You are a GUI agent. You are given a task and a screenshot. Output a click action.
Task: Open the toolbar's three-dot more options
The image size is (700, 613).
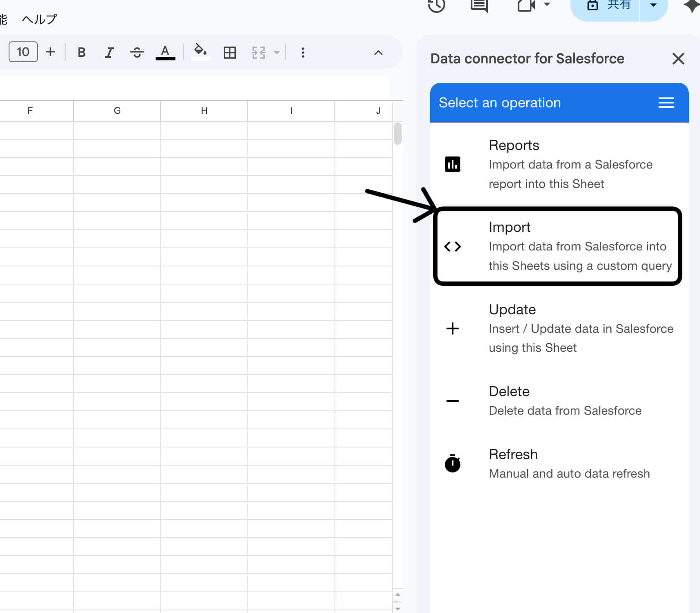pos(303,53)
